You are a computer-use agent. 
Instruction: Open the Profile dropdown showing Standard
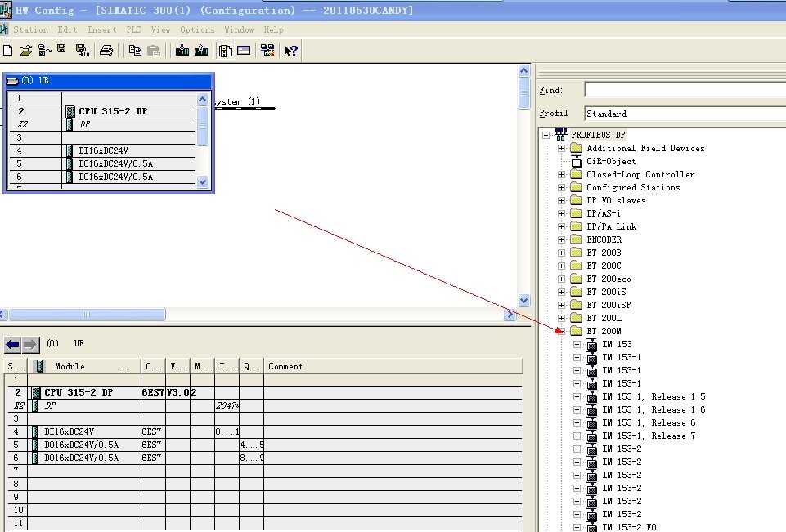click(684, 114)
